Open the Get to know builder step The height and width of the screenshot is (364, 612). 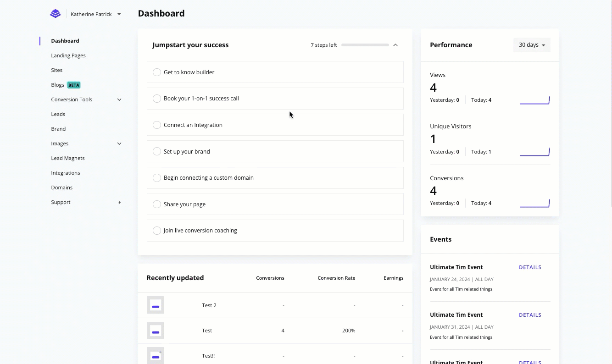275,72
